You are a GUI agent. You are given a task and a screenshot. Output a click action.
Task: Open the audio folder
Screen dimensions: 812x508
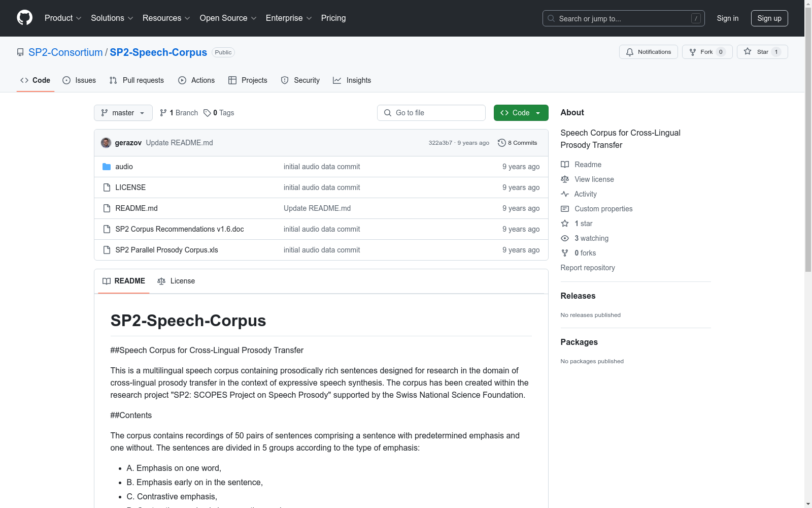124,167
